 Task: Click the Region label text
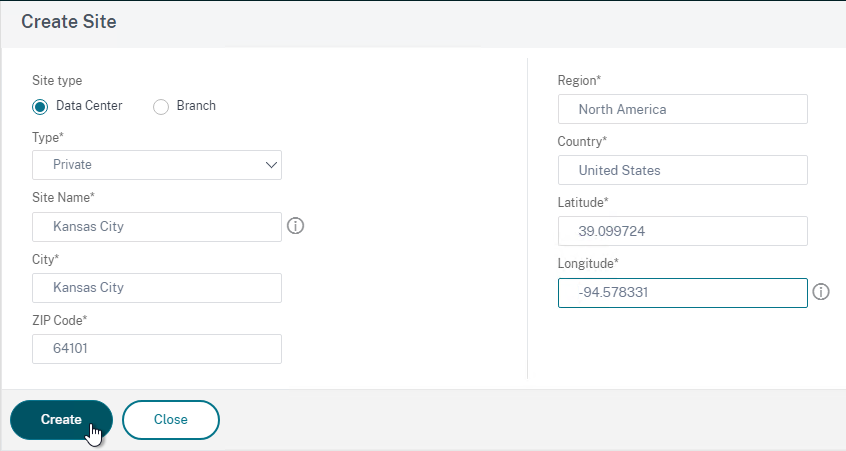[x=579, y=80]
